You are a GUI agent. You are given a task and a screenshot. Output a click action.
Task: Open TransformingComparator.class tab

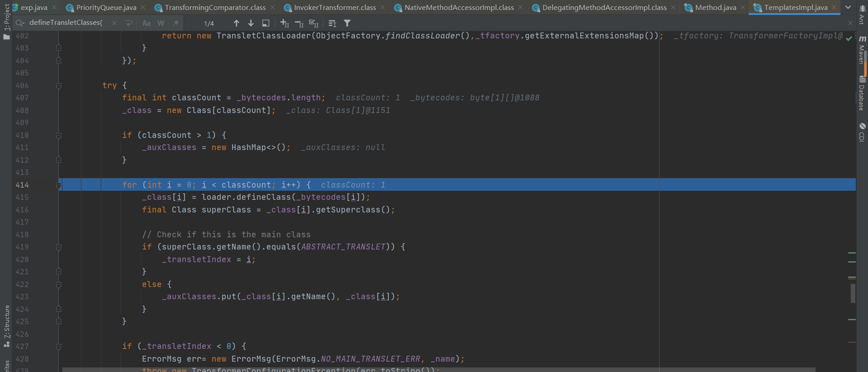click(215, 7)
